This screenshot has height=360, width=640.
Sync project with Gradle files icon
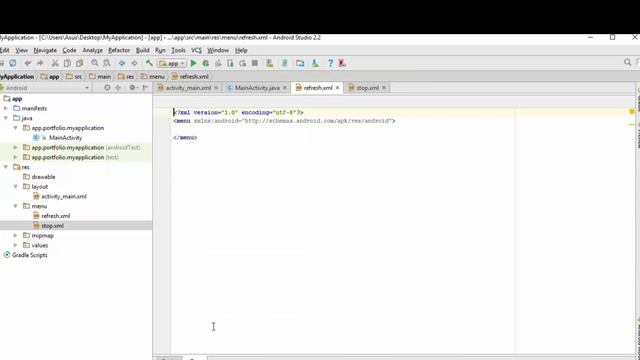(x=284, y=63)
